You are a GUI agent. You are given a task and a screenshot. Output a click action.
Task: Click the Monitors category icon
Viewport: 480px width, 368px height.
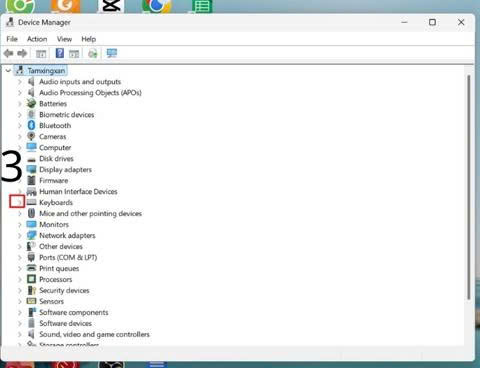[31, 224]
